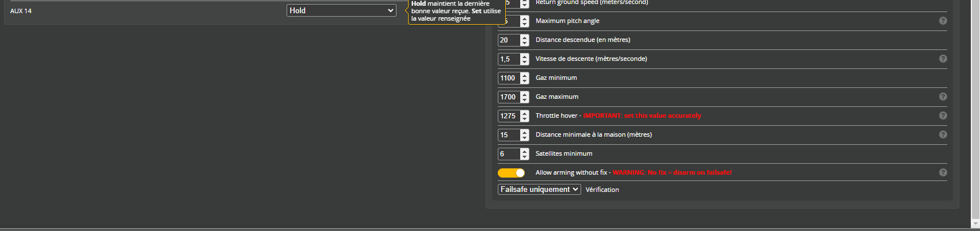This screenshot has width=980, height=231.
Task: Show help for Allow arming without fix
Action: coord(943,172)
